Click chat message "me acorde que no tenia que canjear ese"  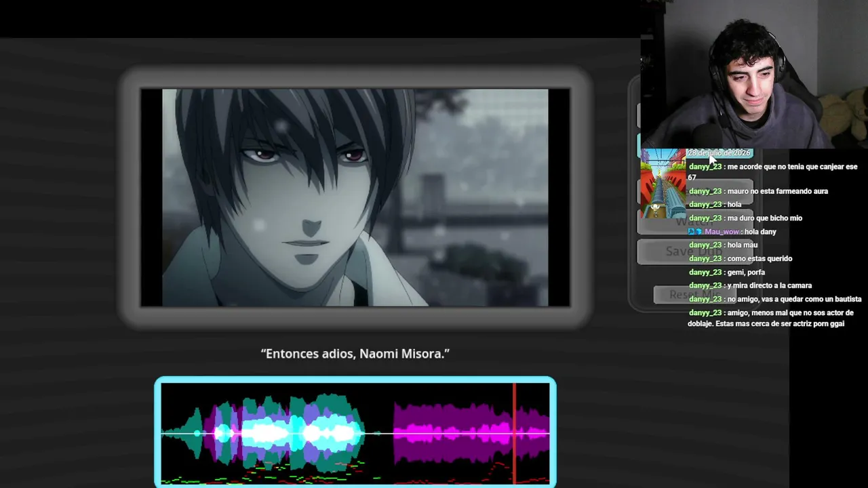pos(792,167)
